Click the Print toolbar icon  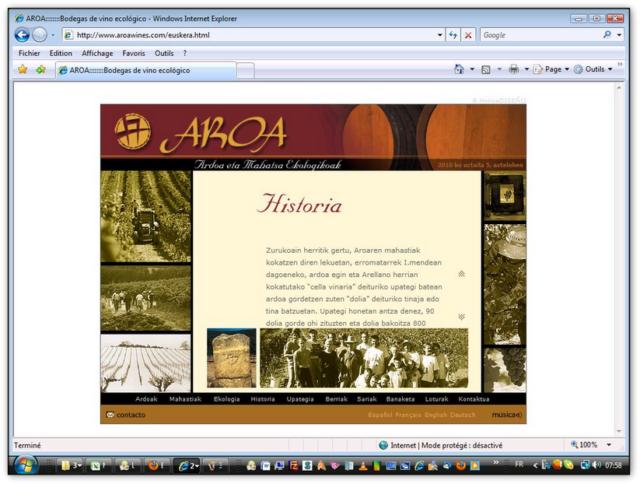point(514,69)
